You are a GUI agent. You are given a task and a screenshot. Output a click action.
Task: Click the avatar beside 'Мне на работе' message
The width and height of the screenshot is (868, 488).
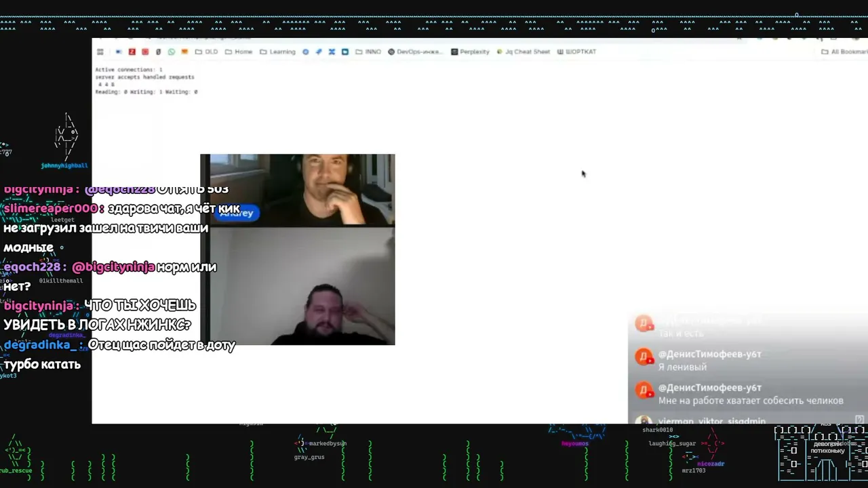click(x=644, y=391)
